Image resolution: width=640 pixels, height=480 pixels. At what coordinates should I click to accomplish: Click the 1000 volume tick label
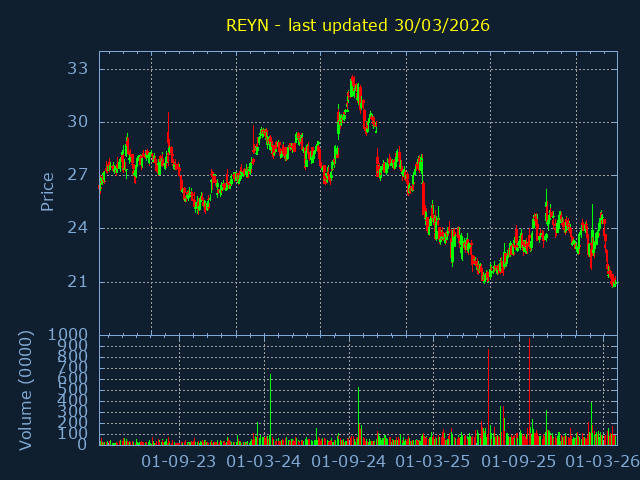pyautogui.click(x=70, y=335)
